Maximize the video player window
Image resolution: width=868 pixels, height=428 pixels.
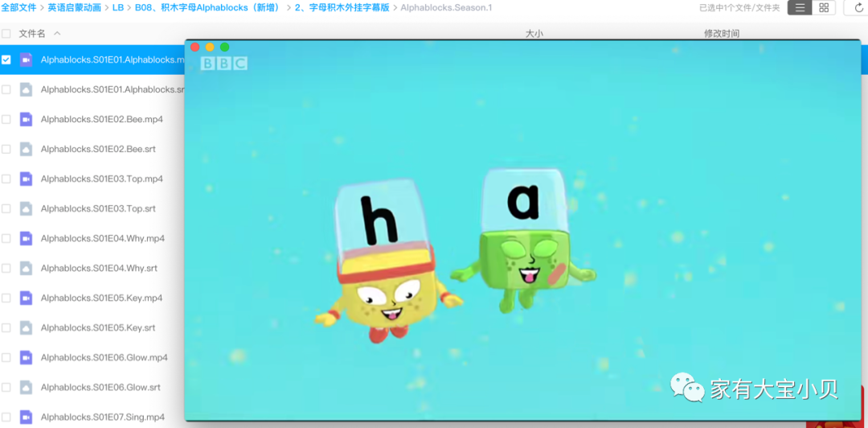tap(225, 47)
